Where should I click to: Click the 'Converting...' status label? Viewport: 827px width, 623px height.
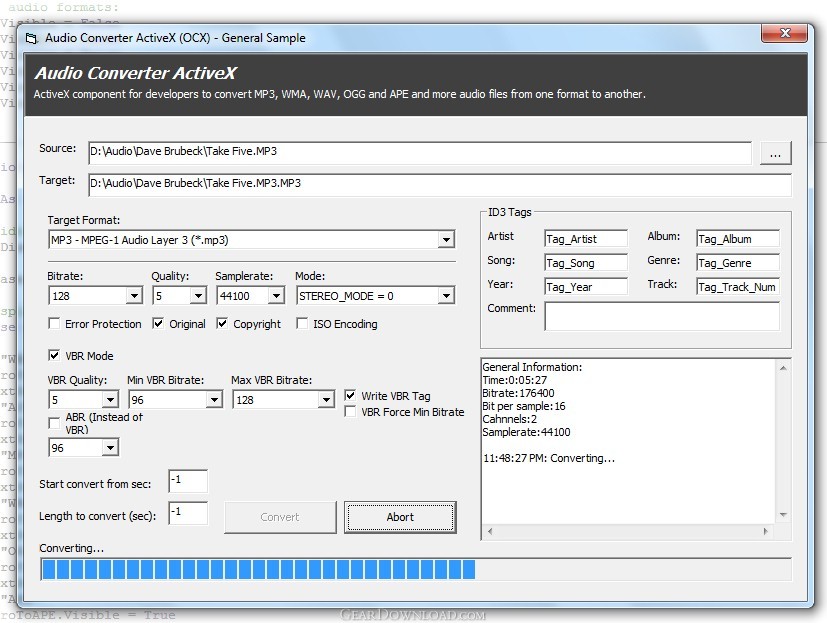click(x=71, y=548)
